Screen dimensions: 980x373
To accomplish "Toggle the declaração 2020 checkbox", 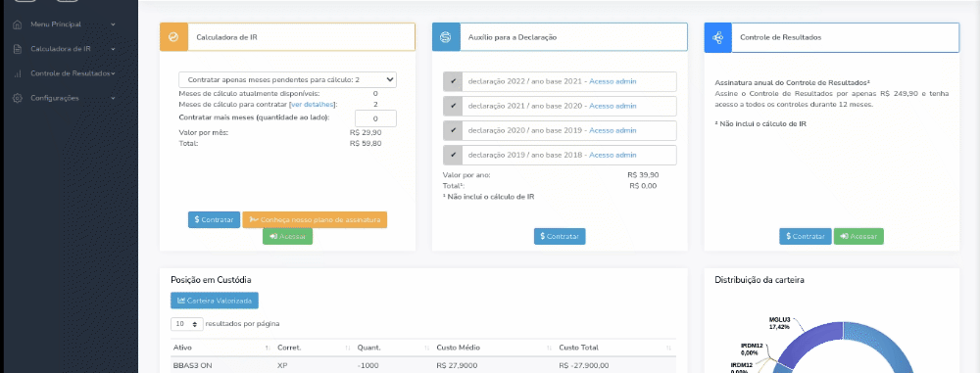I will pyautogui.click(x=453, y=130).
